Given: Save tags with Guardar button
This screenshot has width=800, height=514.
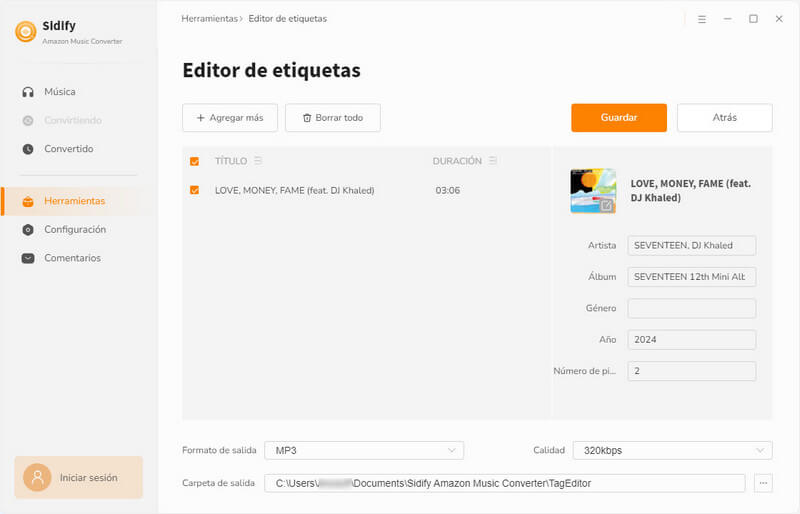Looking at the screenshot, I should pyautogui.click(x=619, y=118).
